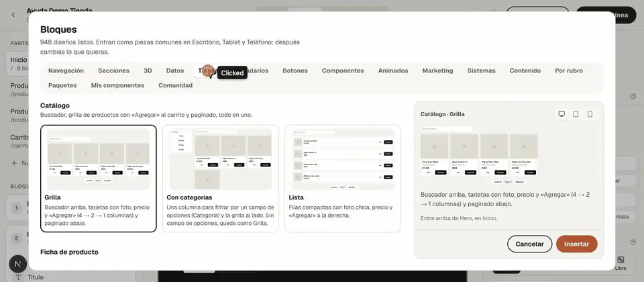Click 'Entra arriba de Hero, en Inicio.' text
The height and width of the screenshot is (282, 644).
[459, 218]
